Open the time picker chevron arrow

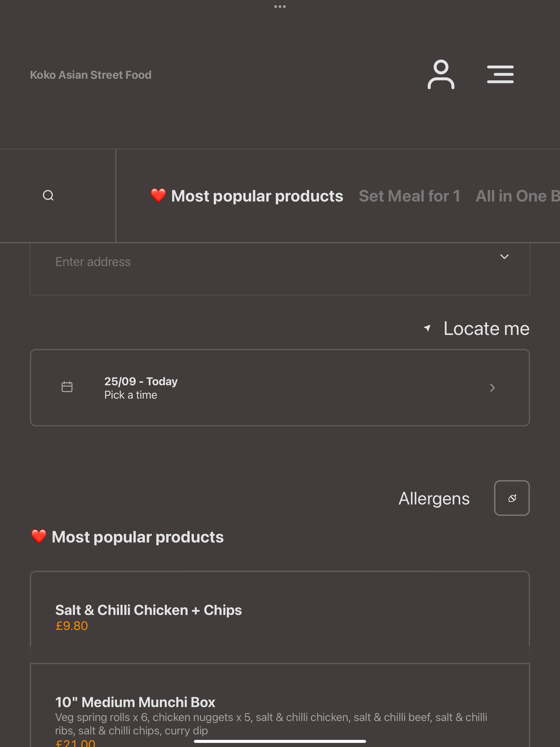(x=492, y=388)
